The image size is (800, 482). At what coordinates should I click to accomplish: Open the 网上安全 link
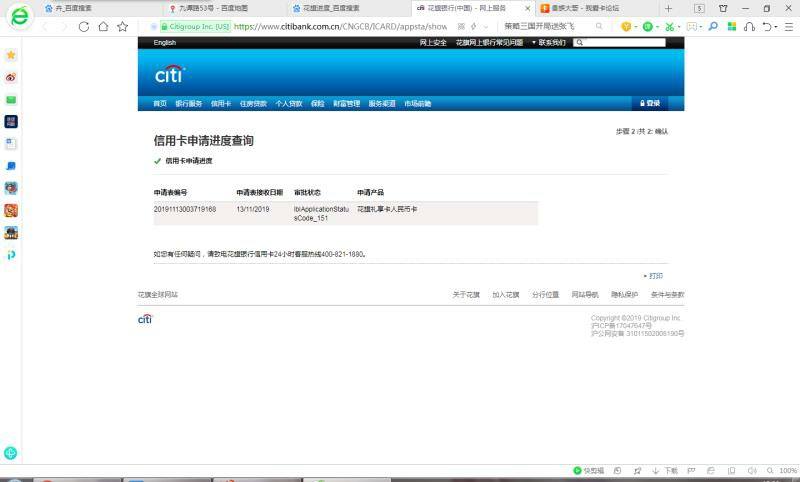coord(433,43)
